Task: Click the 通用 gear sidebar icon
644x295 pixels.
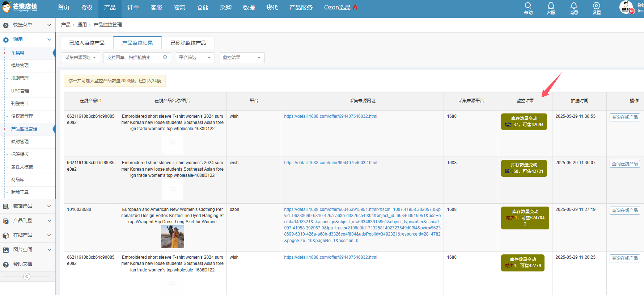Action: pyautogui.click(x=6, y=40)
